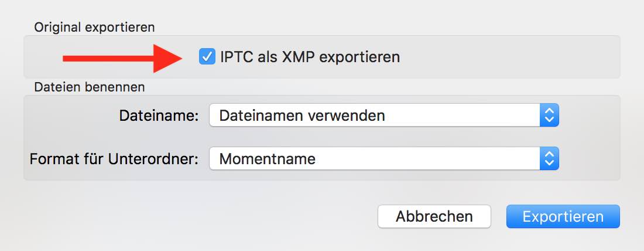The width and height of the screenshot is (644, 251).
Task: Click the blue checkmark icon
Action: coord(207,57)
